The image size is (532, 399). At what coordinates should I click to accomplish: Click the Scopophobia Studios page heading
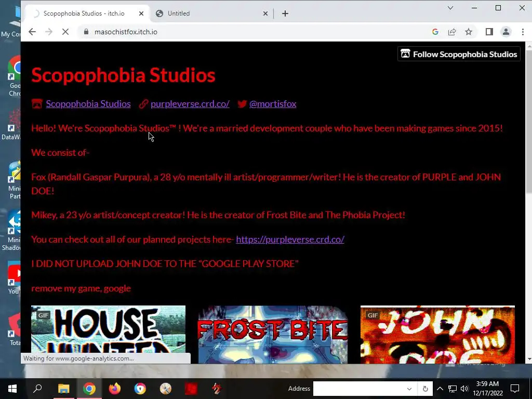click(x=123, y=75)
